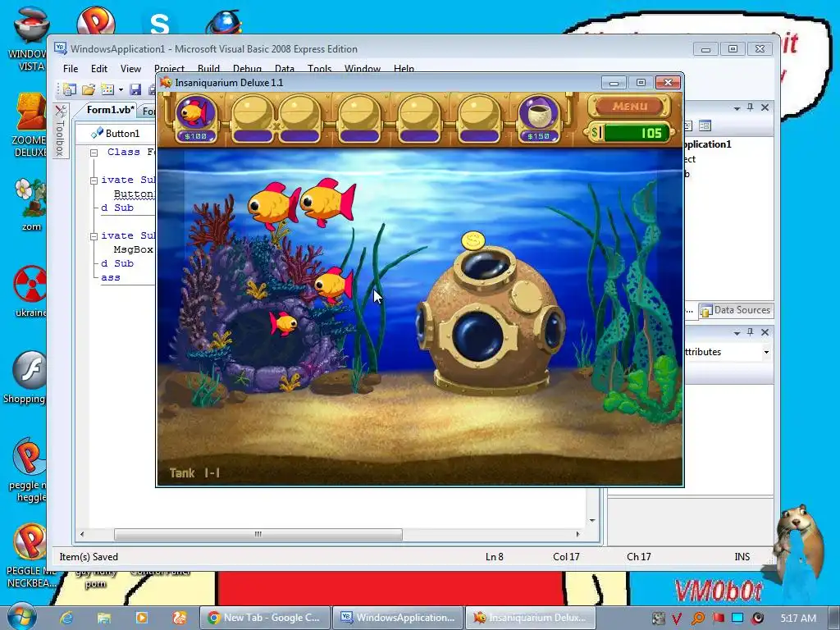The image size is (840, 630).
Task: Open the Toolbox side panel in Visual Basic
Action: [x=61, y=130]
